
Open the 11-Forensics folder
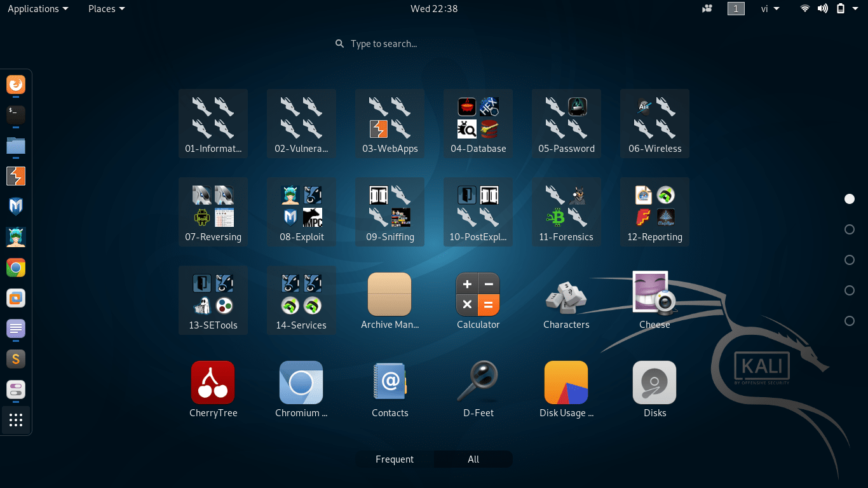[566, 212]
